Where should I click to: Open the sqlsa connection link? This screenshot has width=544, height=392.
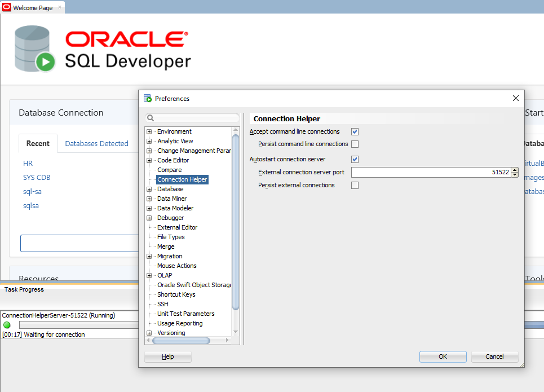pyautogui.click(x=31, y=206)
